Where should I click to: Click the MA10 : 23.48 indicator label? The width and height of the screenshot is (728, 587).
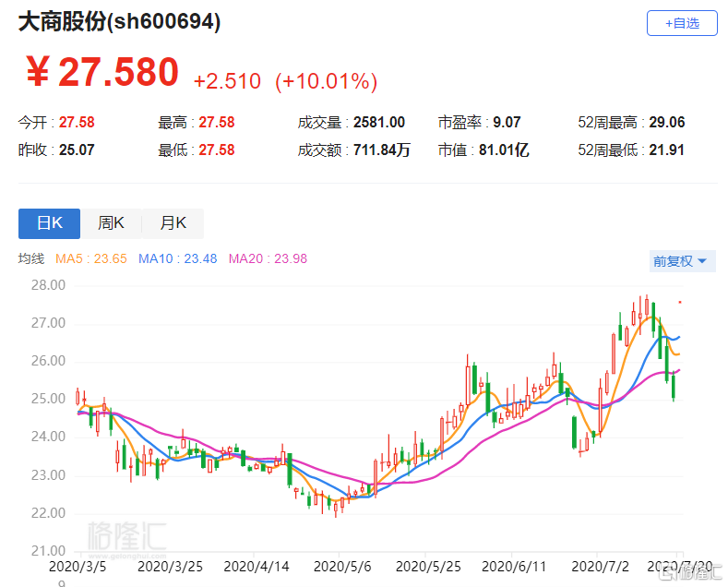tap(178, 258)
